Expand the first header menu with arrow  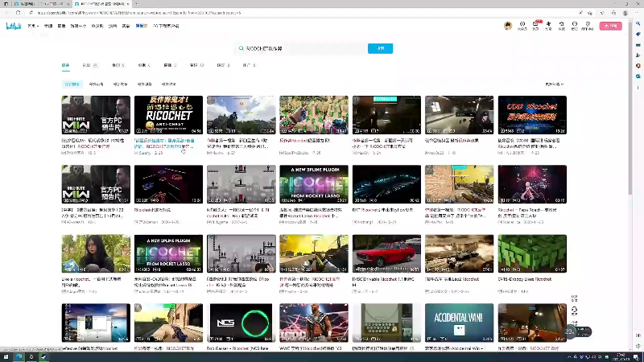[x=33, y=26]
